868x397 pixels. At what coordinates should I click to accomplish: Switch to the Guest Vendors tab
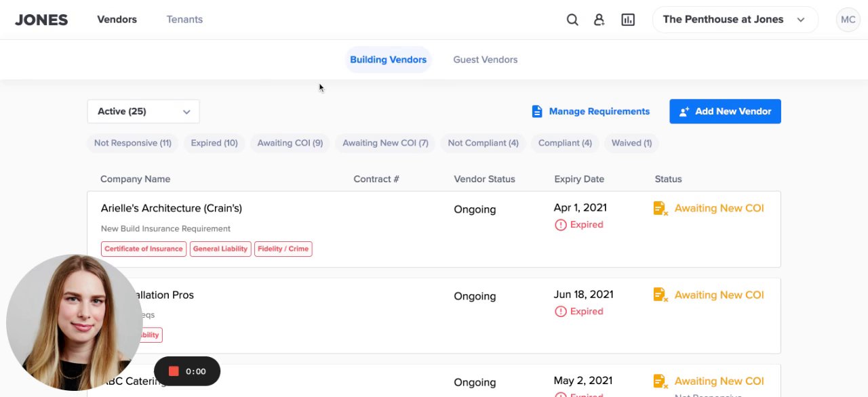pyautogui.click(x=485, y=60)
